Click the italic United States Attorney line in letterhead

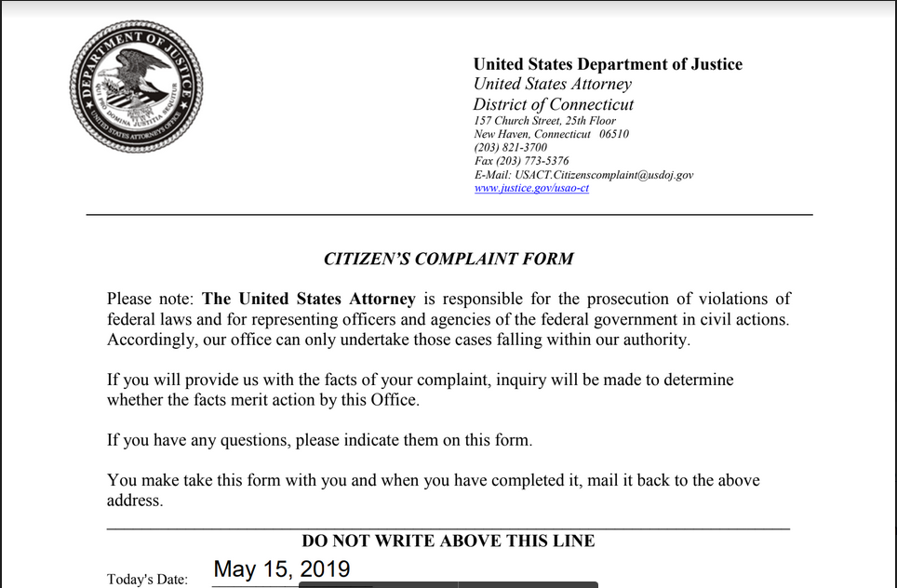point(552,84)
